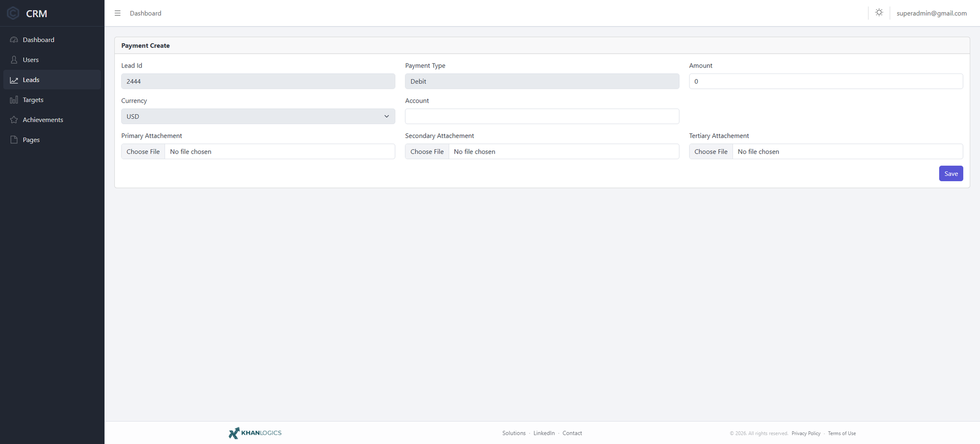Click the CRM logo icon
980x444 pixels.
click(x=13, y=13)
